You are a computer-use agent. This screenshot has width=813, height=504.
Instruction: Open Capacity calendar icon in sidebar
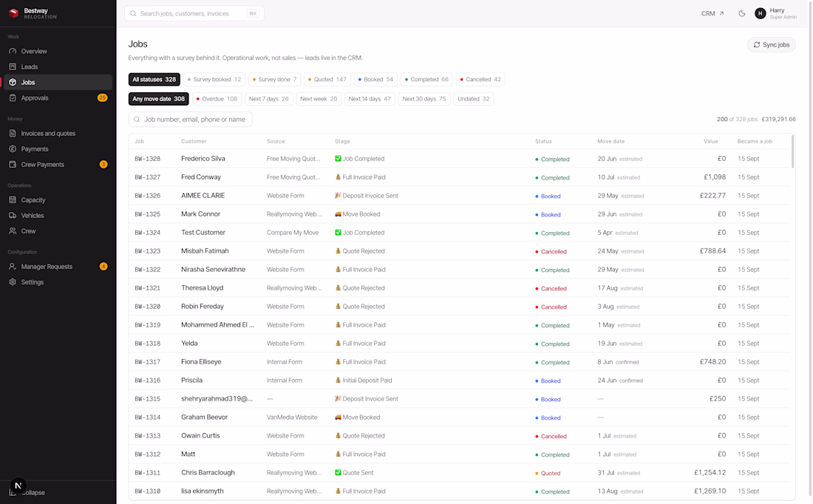(x=13, y=200)
